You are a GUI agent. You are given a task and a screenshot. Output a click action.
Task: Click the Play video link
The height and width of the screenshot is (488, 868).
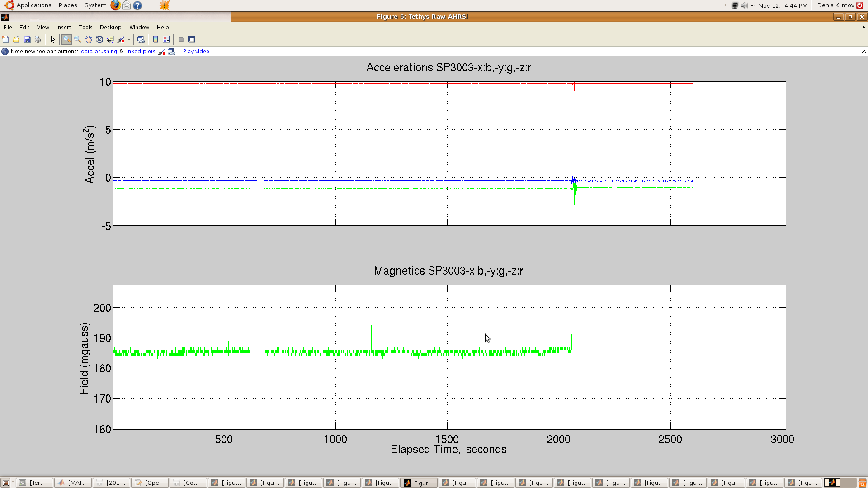196,52
